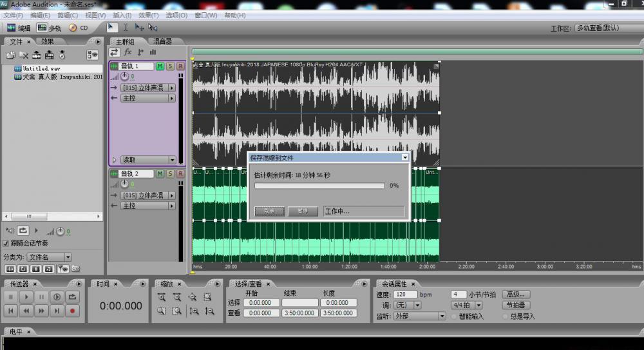Viewport: 644px width, 350px height.
Task: Zoom out horizontally in Zoom panel
Action: pos(177,297)
